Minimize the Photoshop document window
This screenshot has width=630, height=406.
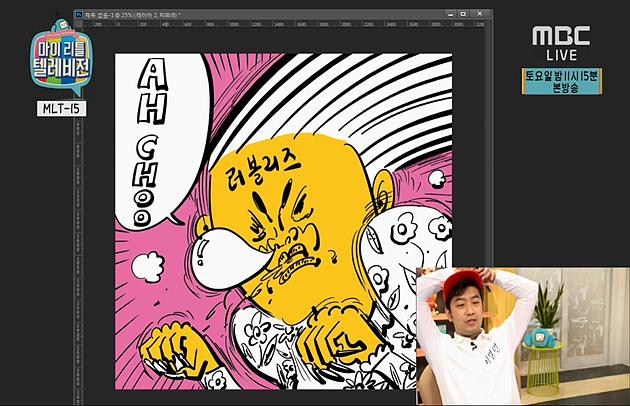[451, 14]
